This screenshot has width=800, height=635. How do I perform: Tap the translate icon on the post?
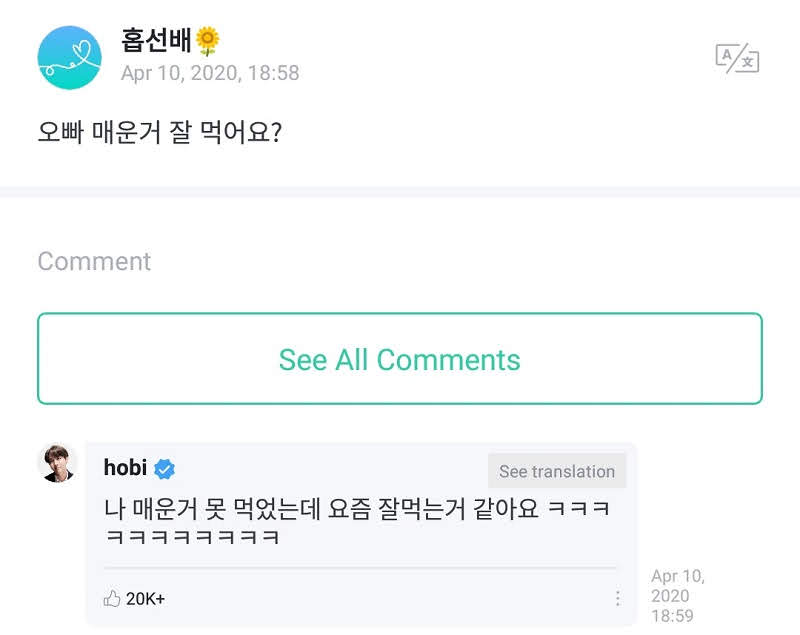737,58
